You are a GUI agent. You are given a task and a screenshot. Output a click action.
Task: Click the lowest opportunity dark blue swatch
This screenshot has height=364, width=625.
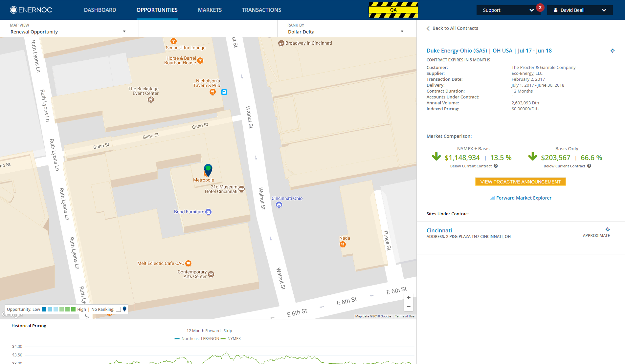[x=44, y=309]
